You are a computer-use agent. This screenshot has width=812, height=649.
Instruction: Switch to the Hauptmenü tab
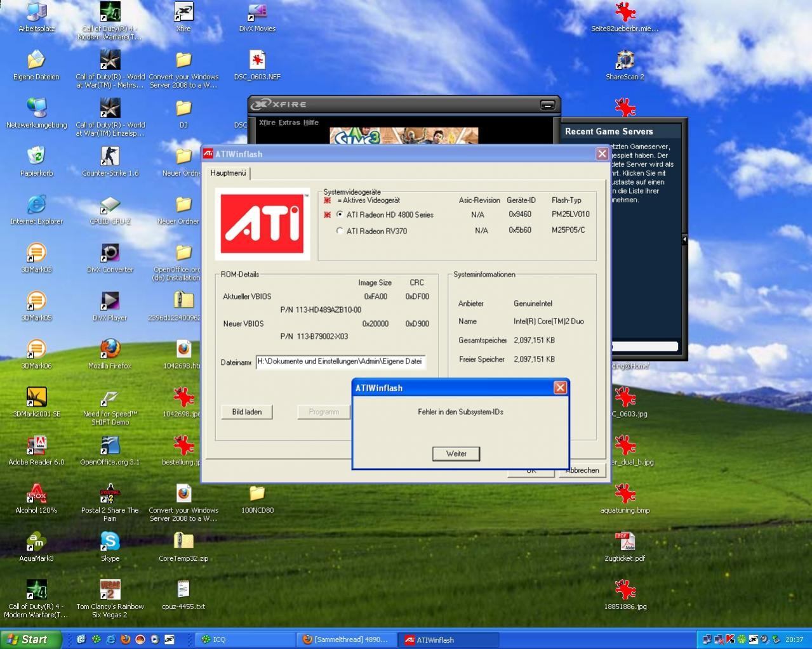click(x=228, y=173)
